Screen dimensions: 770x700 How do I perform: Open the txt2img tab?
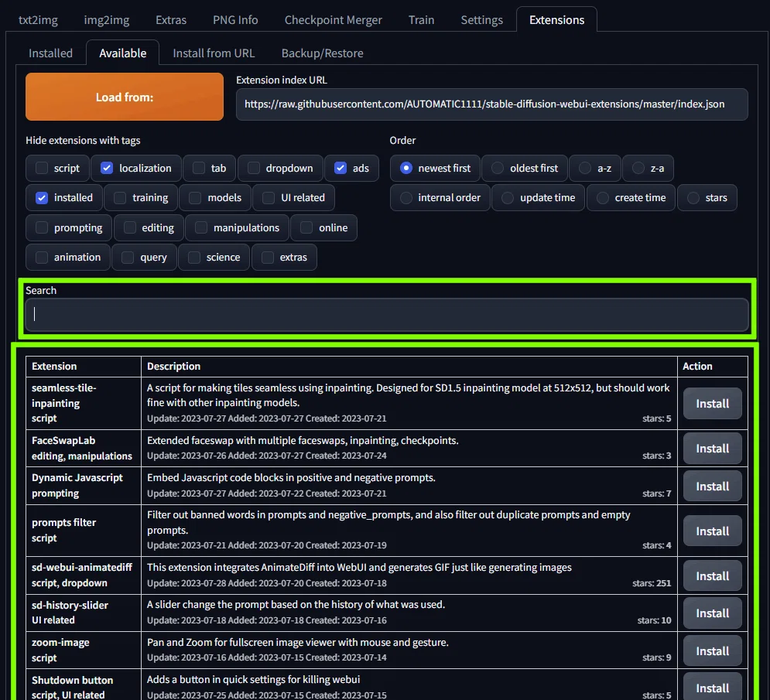[38, 19]
